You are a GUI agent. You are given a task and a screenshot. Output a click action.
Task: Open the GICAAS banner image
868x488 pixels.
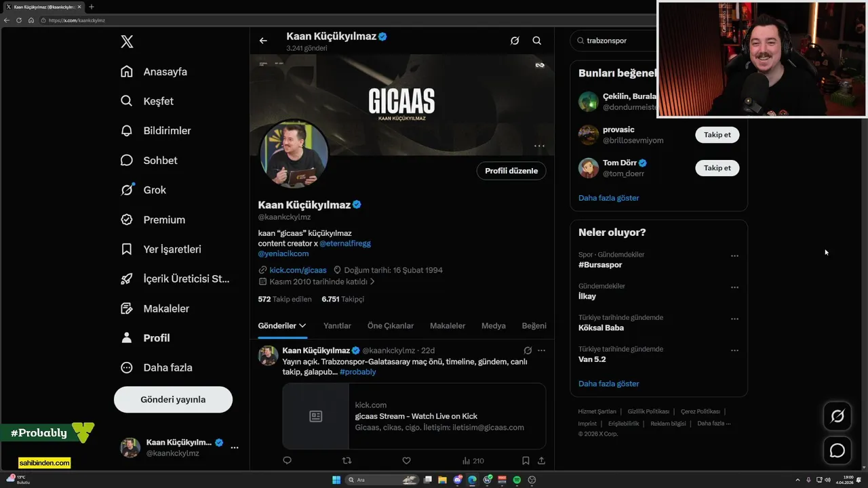coord(402,105)
